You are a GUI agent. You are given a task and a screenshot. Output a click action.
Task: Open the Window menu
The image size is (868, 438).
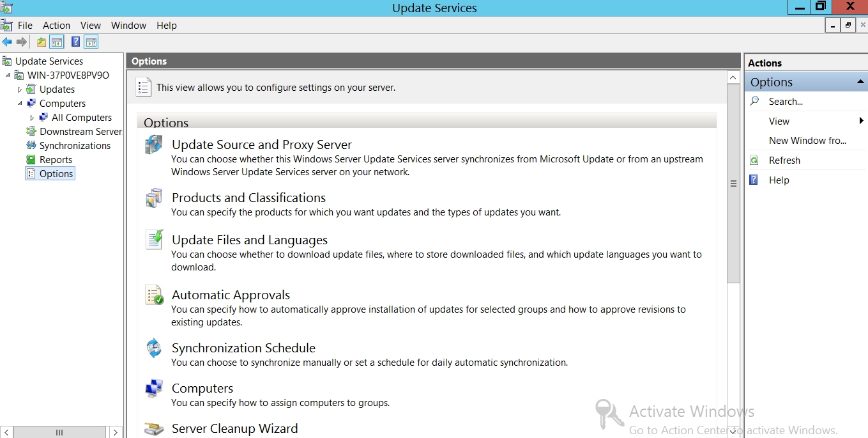point(128,26)
